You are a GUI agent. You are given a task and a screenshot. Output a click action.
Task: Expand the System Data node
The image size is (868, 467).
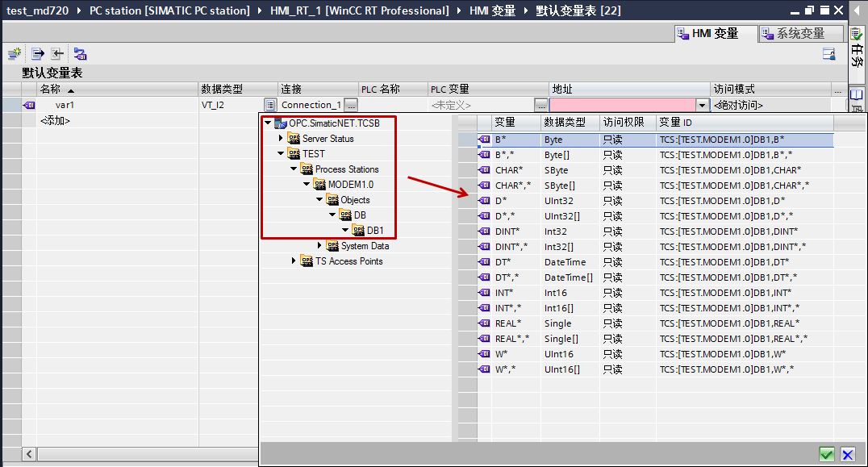pos(319,245)
